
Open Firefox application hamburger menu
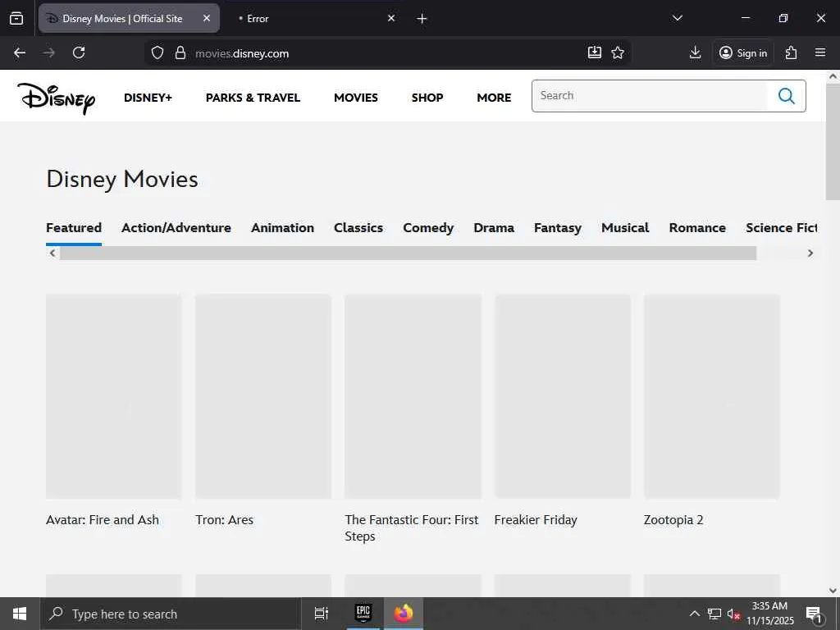point(820,52)
